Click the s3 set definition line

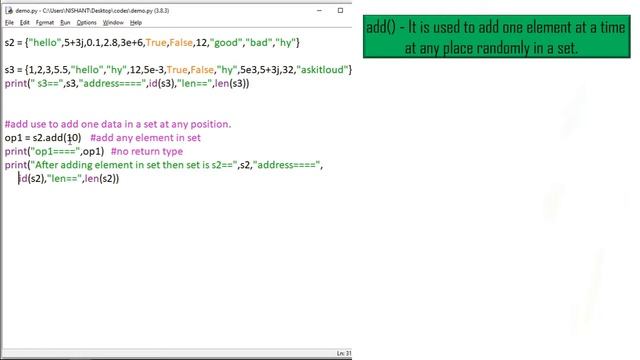pos(178,70)
